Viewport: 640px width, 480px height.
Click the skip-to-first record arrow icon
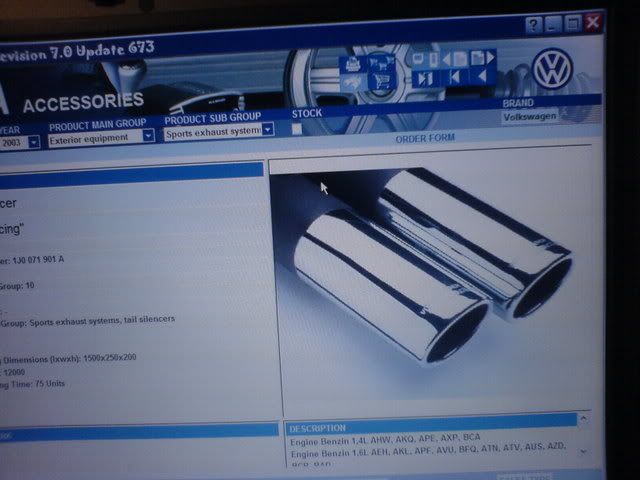click(x=456, y=77)
